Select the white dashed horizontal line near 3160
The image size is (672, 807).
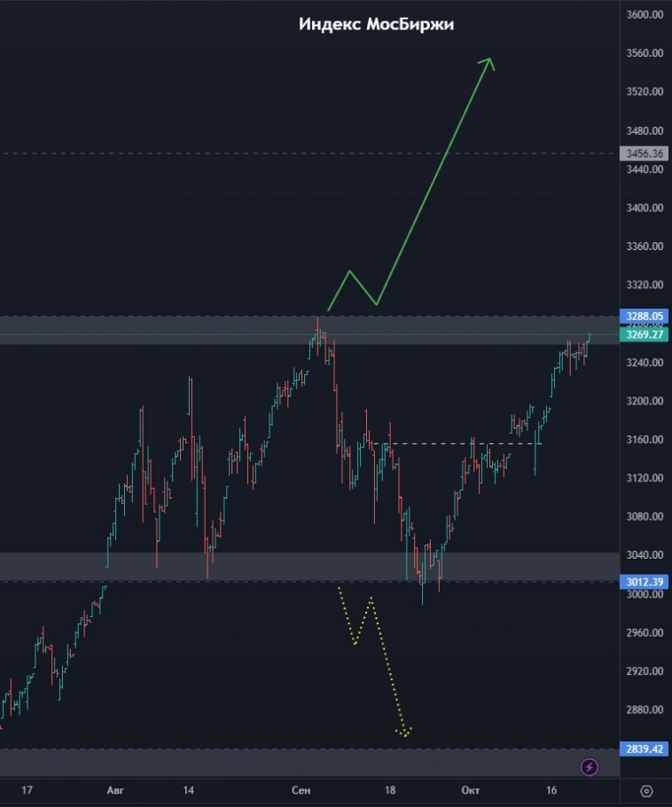click(x=457, y=443)
